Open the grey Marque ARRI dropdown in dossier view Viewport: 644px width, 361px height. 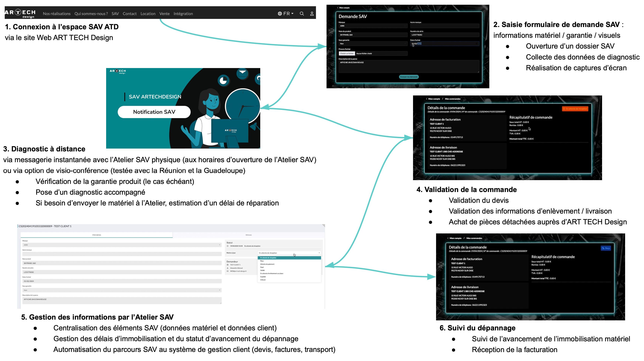(x=122, y=245)
